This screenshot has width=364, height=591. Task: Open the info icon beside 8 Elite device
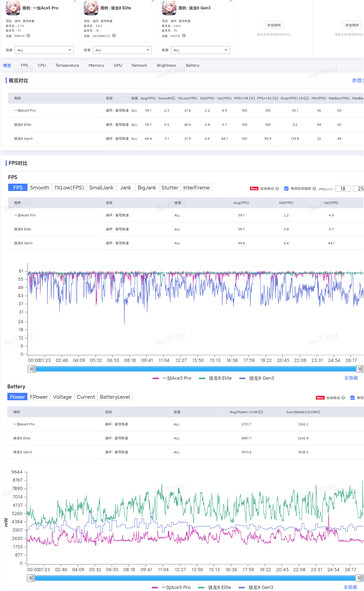tap(114, 36)
